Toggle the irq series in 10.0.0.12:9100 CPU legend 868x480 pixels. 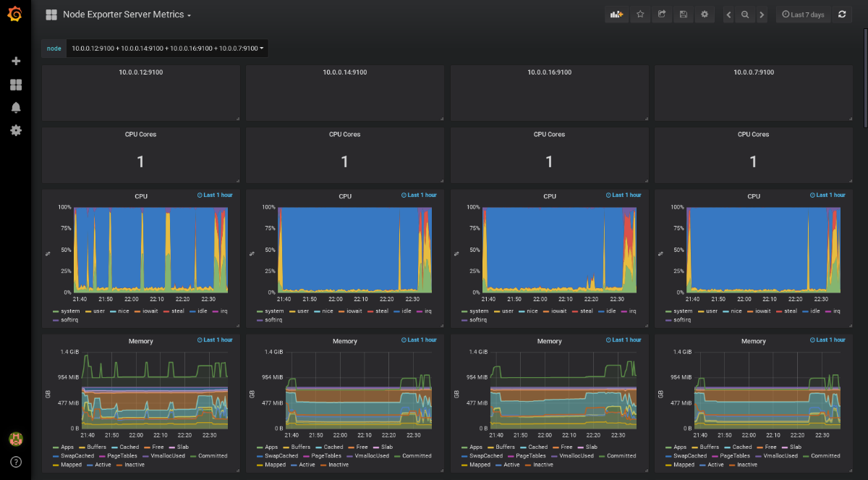tap(224, 311)
